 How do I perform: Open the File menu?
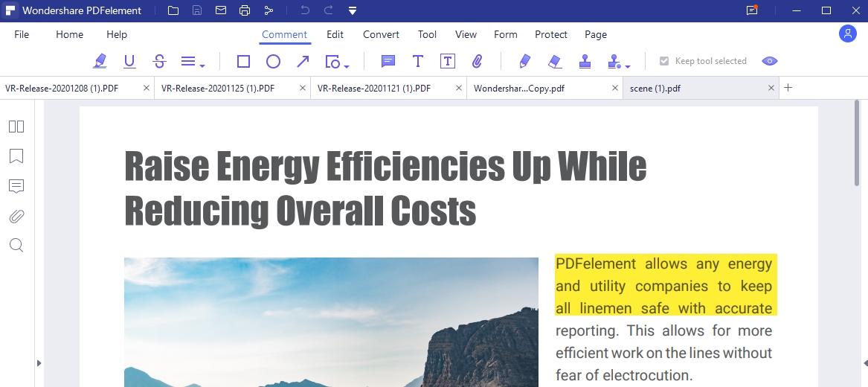click(x=22, y=34)
